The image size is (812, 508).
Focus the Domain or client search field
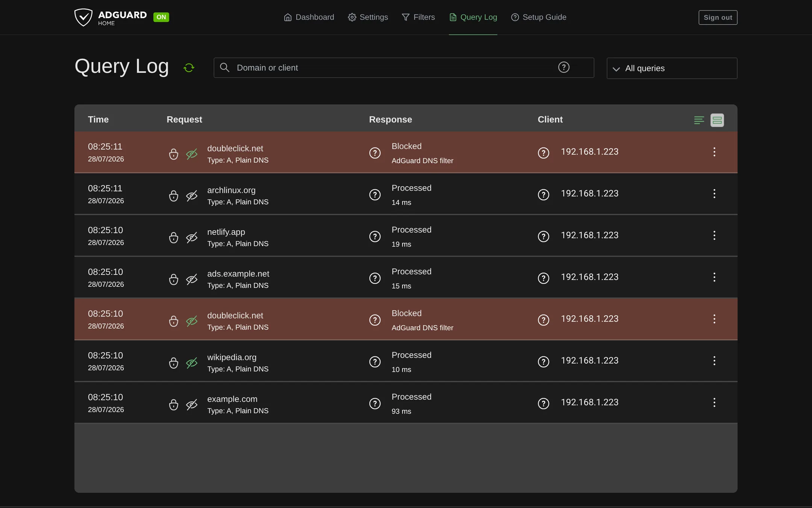[403, 68]
